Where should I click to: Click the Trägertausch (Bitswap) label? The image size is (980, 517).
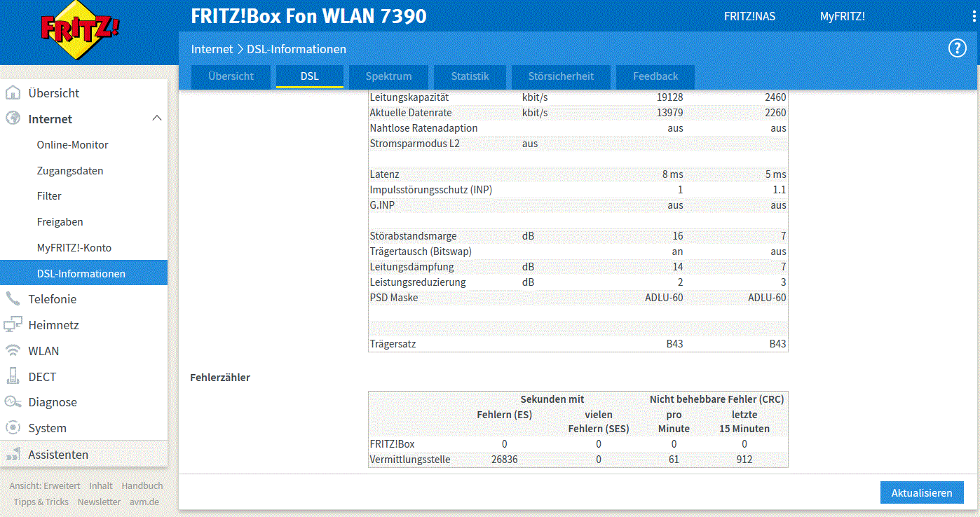tap(421, 251)
